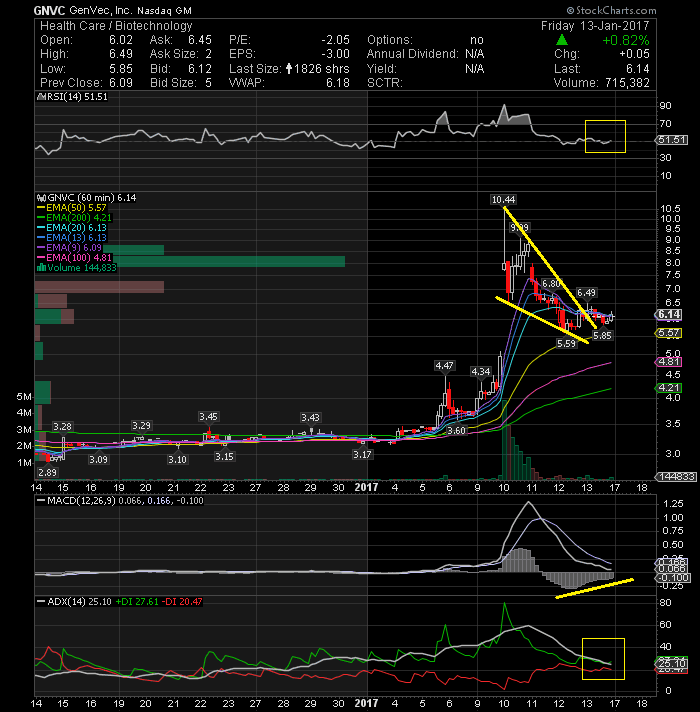Click the -DI 20.47 legend value
This screenshot has height=712, width=700.
(182, 602)
